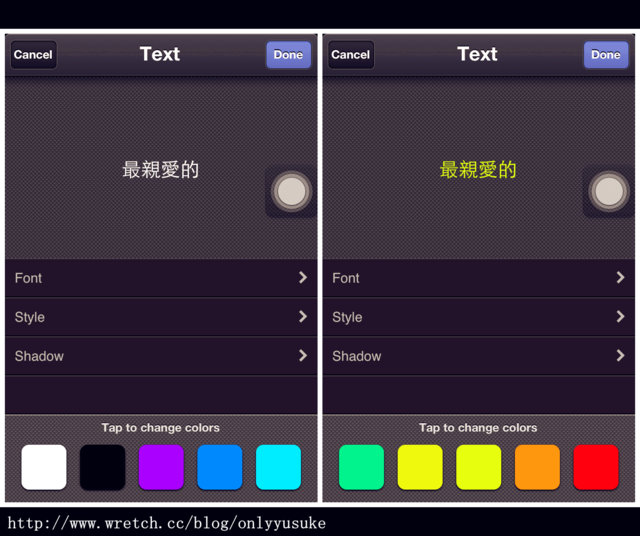Open the Font label on the right screen
Viewport: 640px width, 536px height.
point(346,278)
